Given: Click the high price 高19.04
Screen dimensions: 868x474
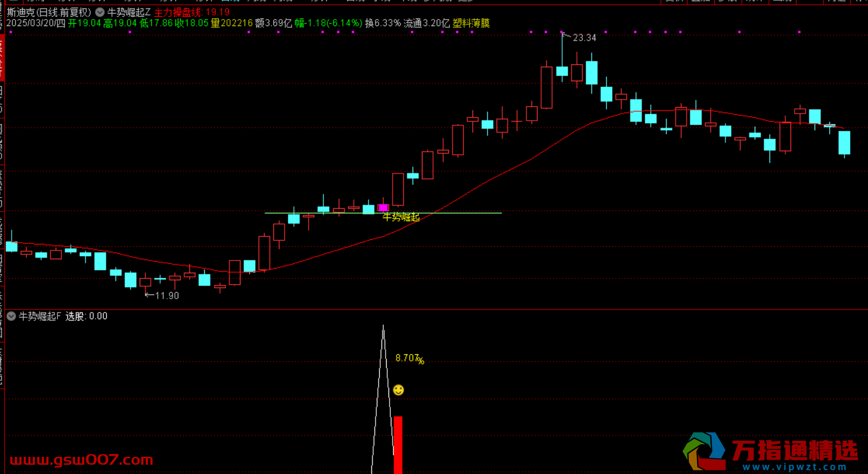Looking at the screenshot, I should coord(120,23).
